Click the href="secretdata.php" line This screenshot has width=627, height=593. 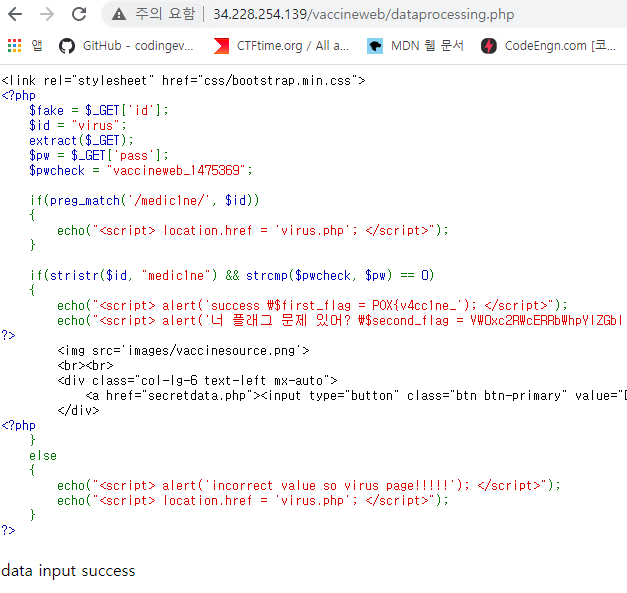click(356, 395)
